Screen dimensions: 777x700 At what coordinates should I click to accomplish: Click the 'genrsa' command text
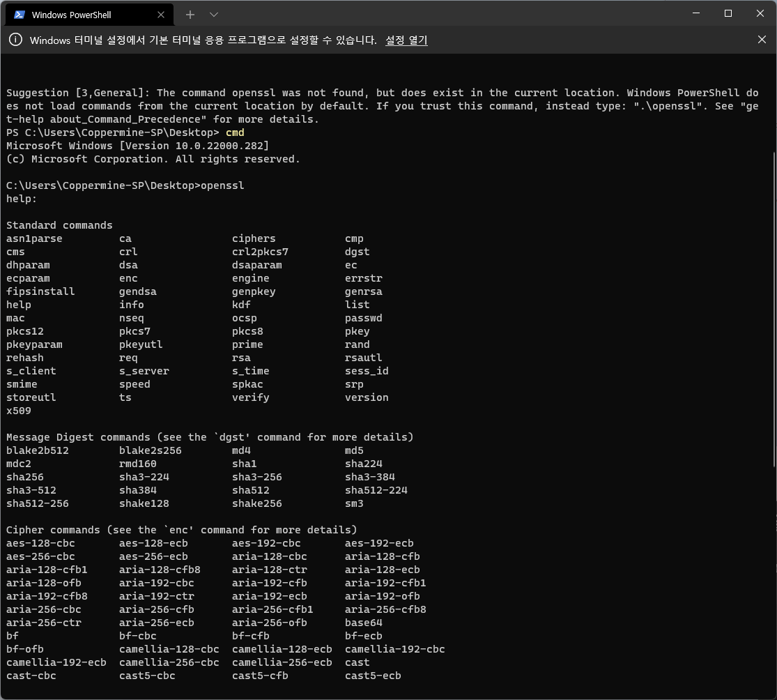pyautogui.click(x=364, y=291)
